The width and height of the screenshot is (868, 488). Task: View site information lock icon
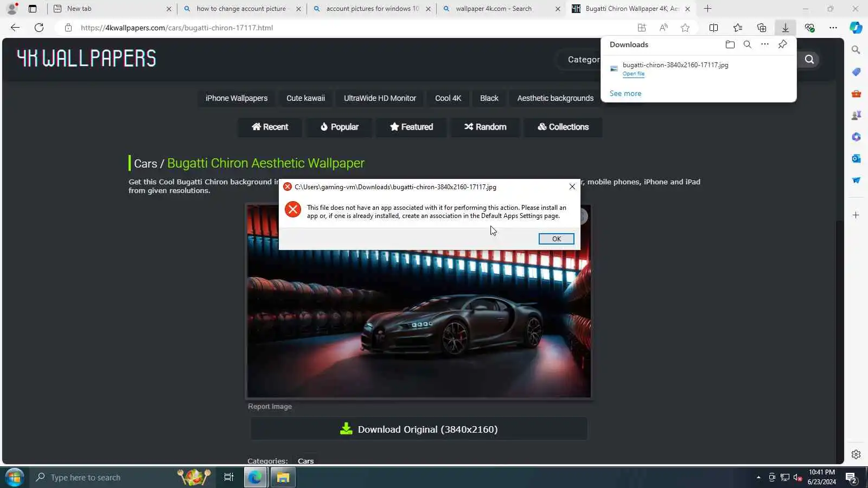click(x=68, y=28)
